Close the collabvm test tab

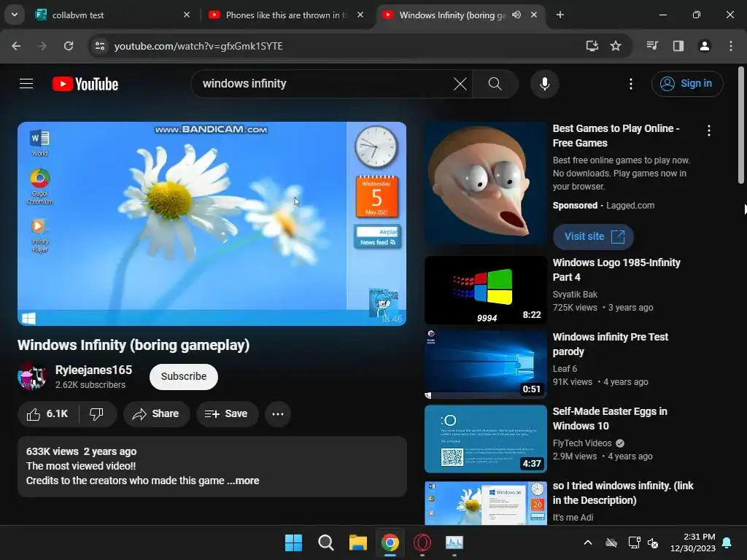pyautogui.click(x=187, y=15)
